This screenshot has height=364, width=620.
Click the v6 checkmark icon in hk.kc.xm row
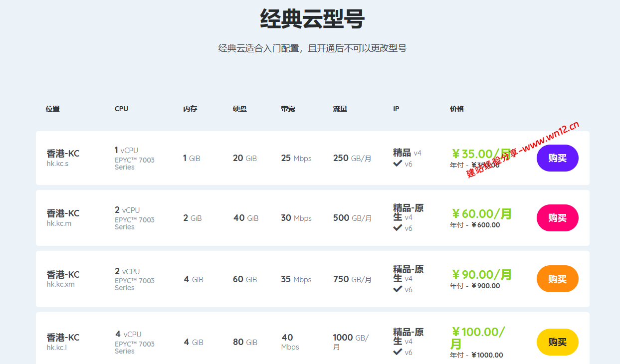click(398, 289)
